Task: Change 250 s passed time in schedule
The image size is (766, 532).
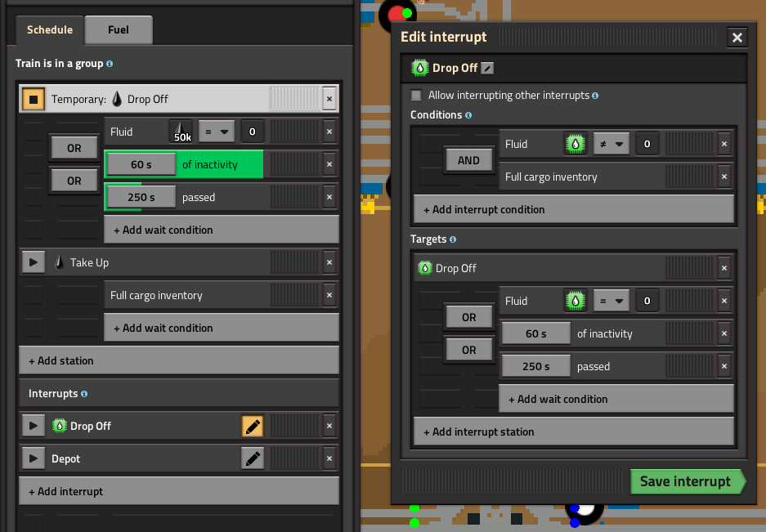Action: tap(141, 198)
